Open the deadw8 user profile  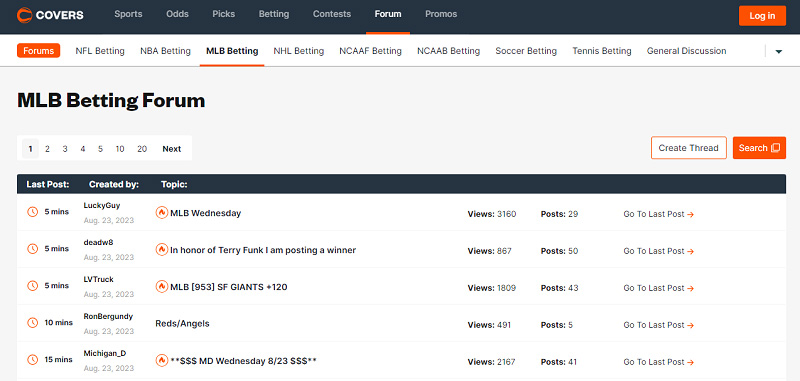point(98,242)
